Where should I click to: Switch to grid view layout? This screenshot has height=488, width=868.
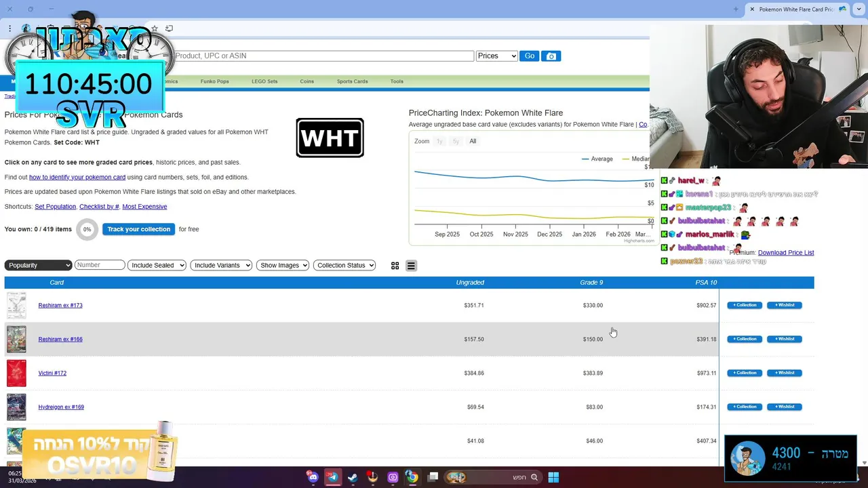(x=395, y=266)
